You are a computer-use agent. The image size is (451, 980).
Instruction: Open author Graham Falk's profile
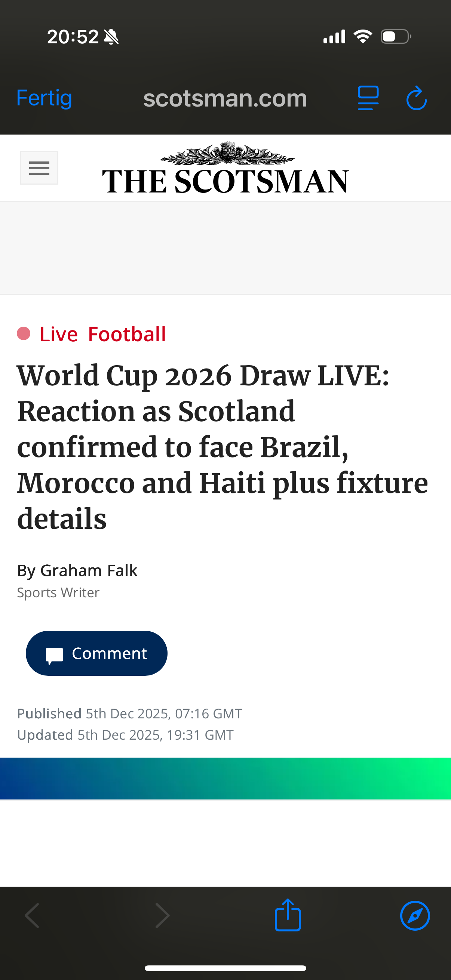point(88,570)
